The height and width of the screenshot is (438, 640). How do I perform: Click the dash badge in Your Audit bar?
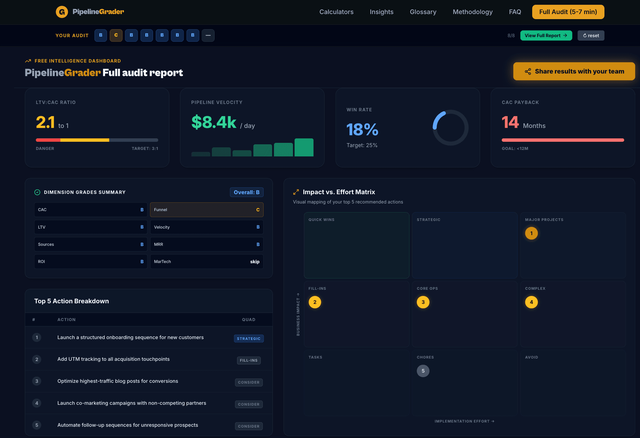pyautogui.click(x=208, y=36)
